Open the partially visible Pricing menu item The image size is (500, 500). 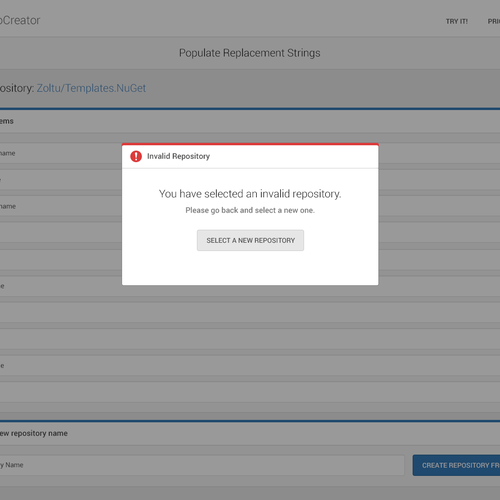click(494, 21)
